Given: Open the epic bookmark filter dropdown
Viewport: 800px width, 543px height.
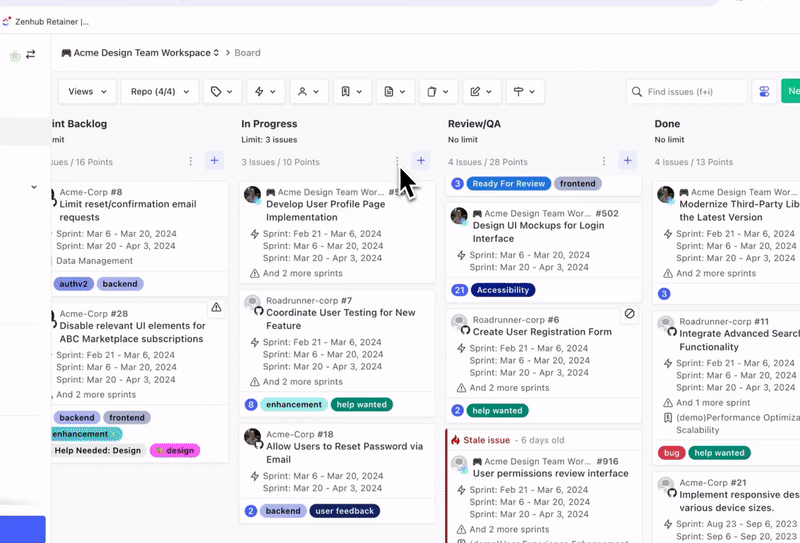Looking at the screenshot, I should click(352, 91).
